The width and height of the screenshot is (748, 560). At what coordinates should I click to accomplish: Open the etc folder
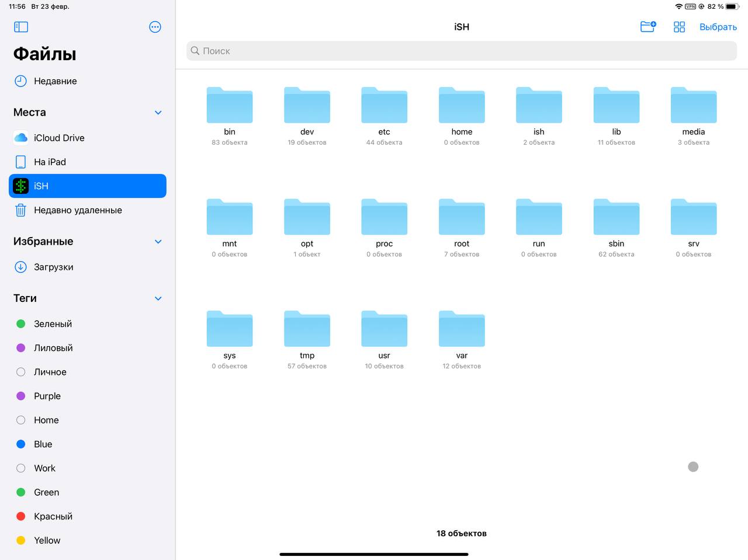click(384, 105)
